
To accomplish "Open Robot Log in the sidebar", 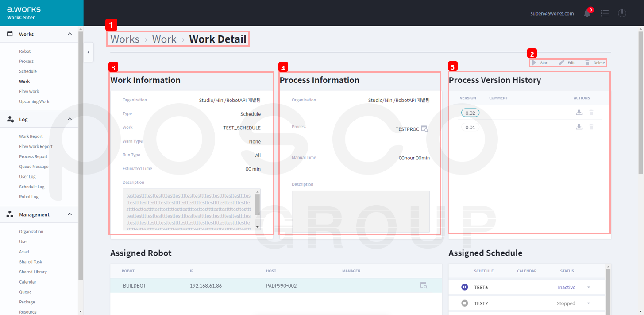I will 29,197.
